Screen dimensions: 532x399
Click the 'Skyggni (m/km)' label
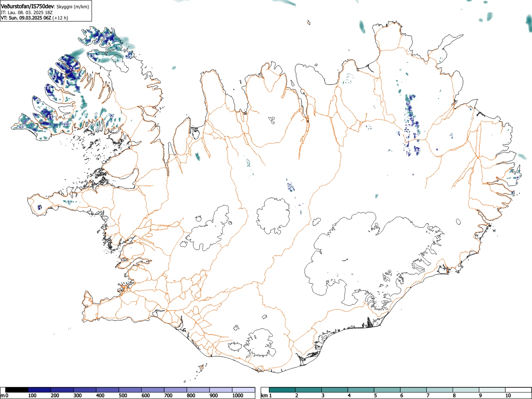[x=72, y=7]
